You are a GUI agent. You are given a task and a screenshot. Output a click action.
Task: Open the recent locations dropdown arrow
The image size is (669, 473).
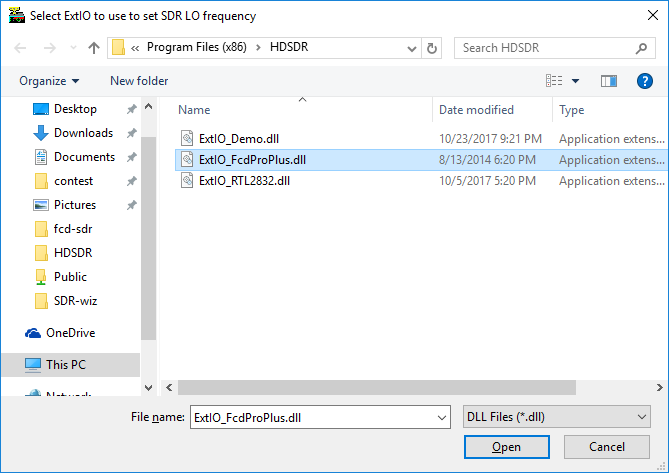73,48
